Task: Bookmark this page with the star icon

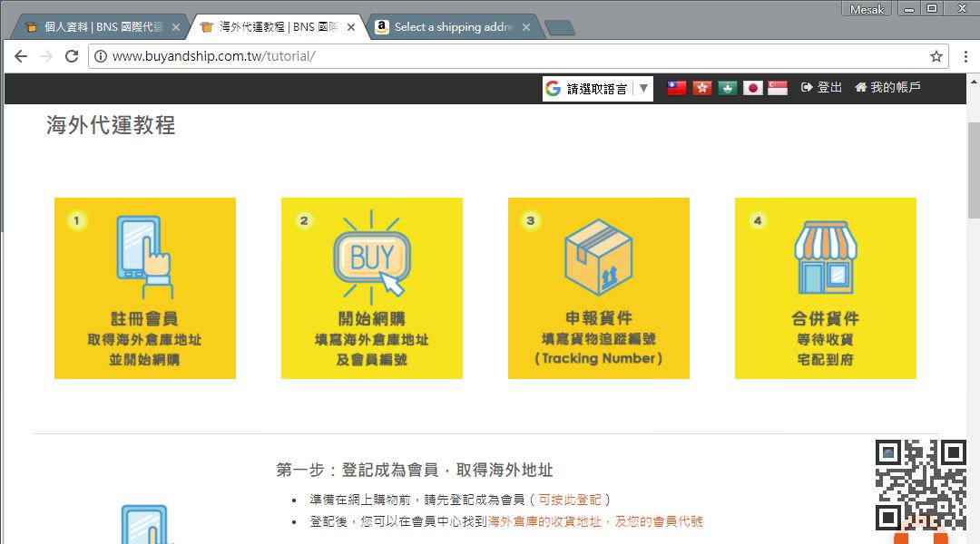Action: coord(936,56)
